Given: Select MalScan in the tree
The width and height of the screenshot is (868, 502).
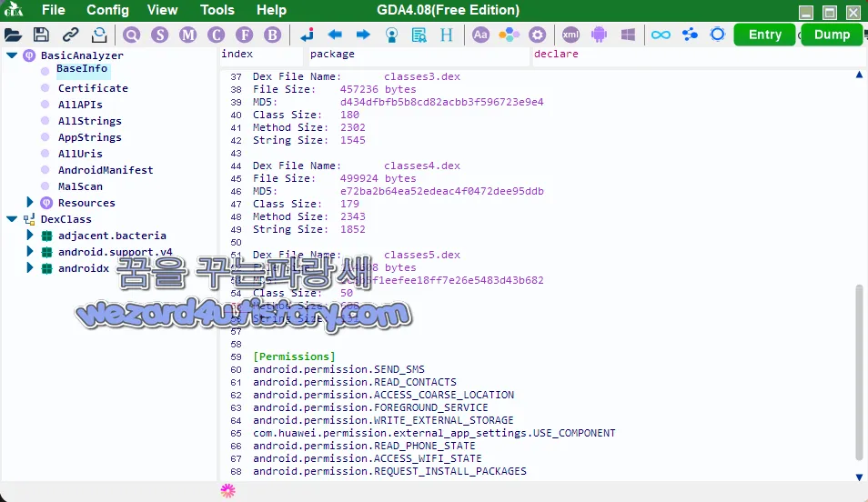Looking at the screenshot, I should click(x=80, y=186).
